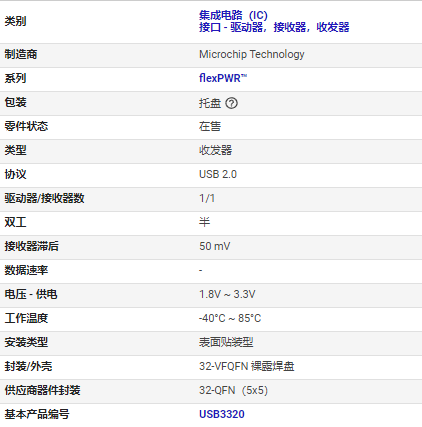Open the USB3320 base product link
This screenshot has width=422, height=427.
(222, 414)
